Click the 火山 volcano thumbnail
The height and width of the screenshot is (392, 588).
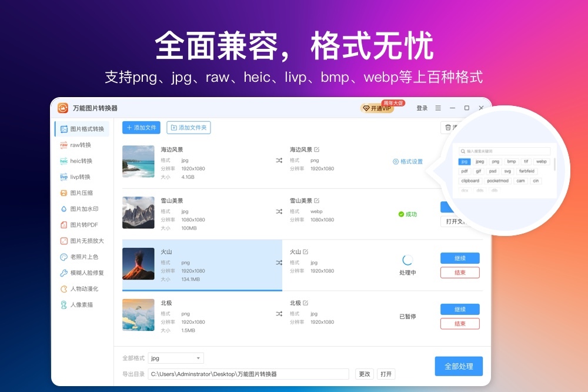[138, 264]
